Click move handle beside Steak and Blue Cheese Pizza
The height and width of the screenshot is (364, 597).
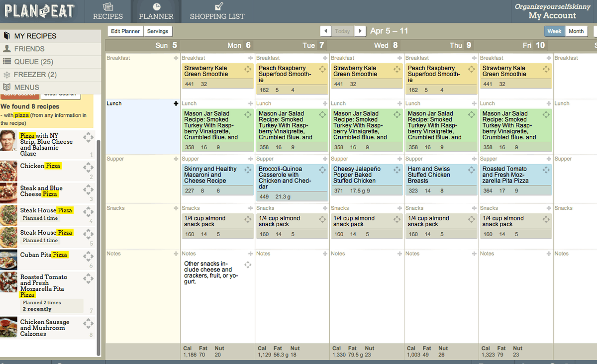(x=89, y=189)
